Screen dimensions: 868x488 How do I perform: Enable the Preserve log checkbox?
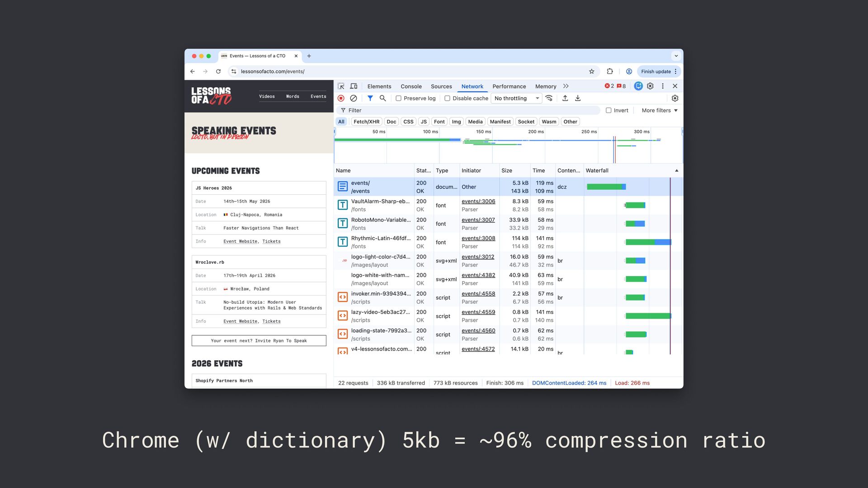[398, 99]
